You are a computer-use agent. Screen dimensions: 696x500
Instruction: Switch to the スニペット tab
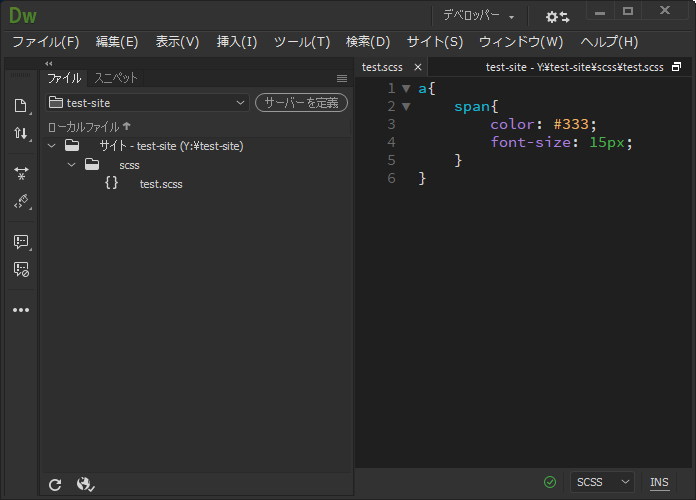[116, 78]
